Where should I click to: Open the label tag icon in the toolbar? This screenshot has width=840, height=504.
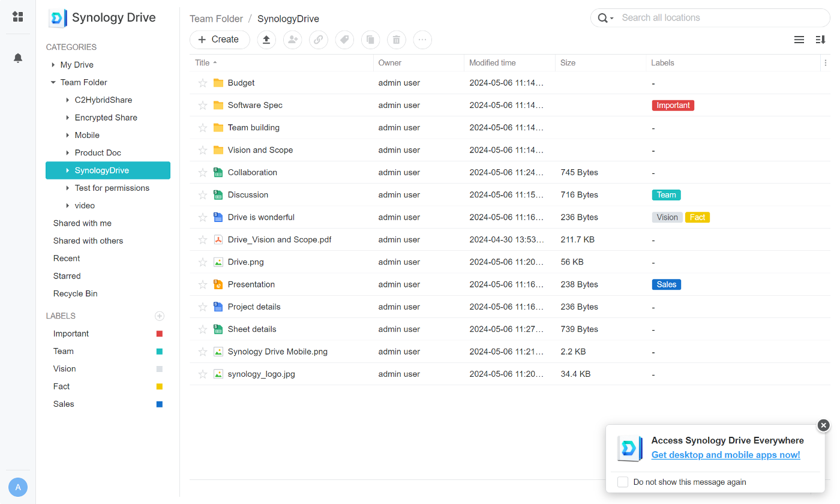344,40
